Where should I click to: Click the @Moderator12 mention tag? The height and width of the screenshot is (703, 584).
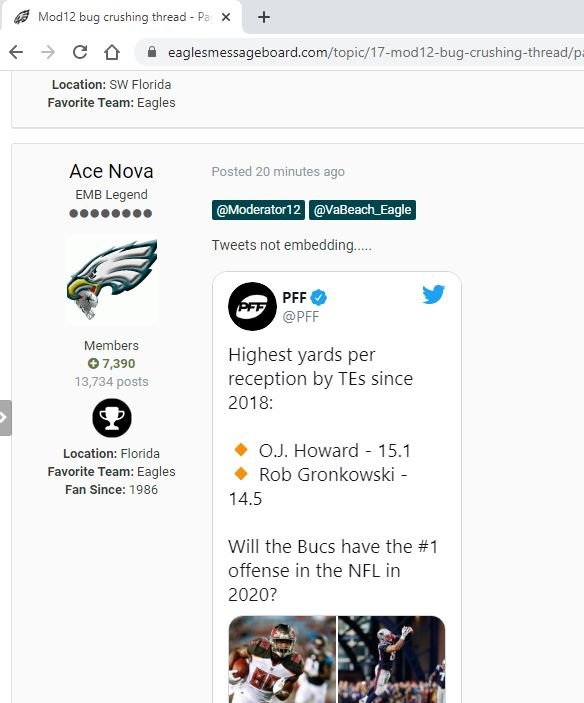point(258,210)
